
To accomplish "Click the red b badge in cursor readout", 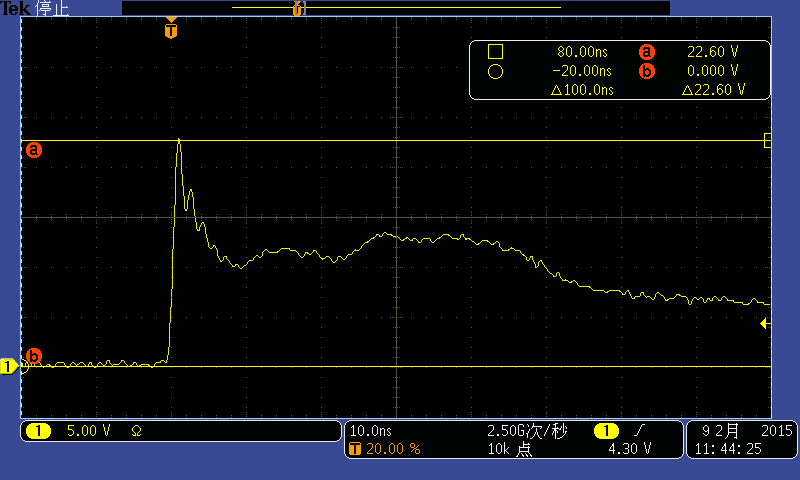I will click(646, 71).
